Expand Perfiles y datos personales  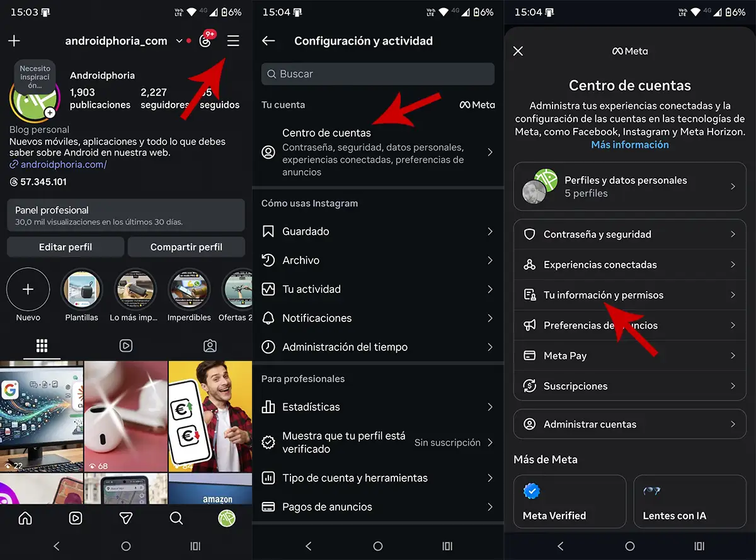click(629, 186)
